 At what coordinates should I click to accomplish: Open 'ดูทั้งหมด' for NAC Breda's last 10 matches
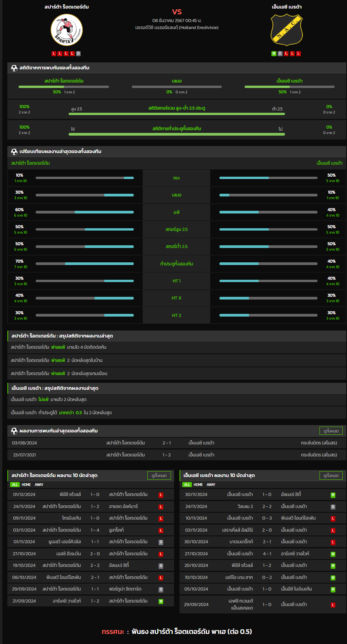pyautogui.click(x=331, y=475)
